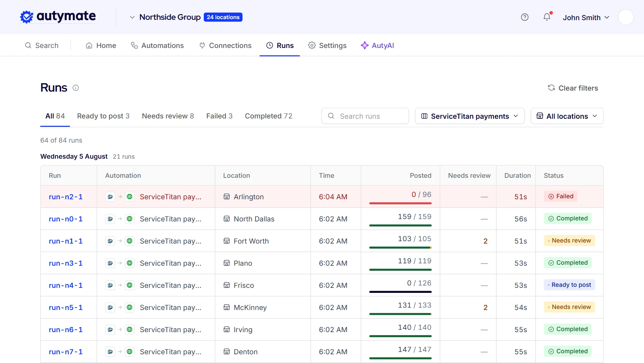Click the store icon beside Frisco
The height and width of the screenshot is (363, 644).
coord(227,285)
